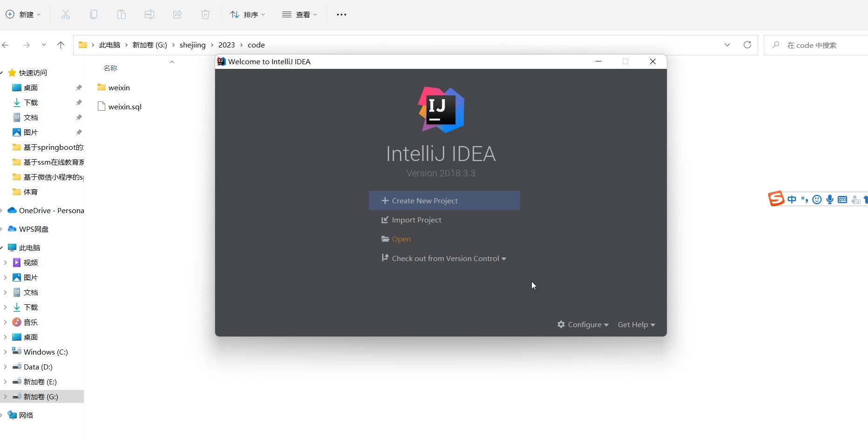Click the import arrow icon beside Import Project
This screenshot has height=443, width=868.
click(385, 220)
